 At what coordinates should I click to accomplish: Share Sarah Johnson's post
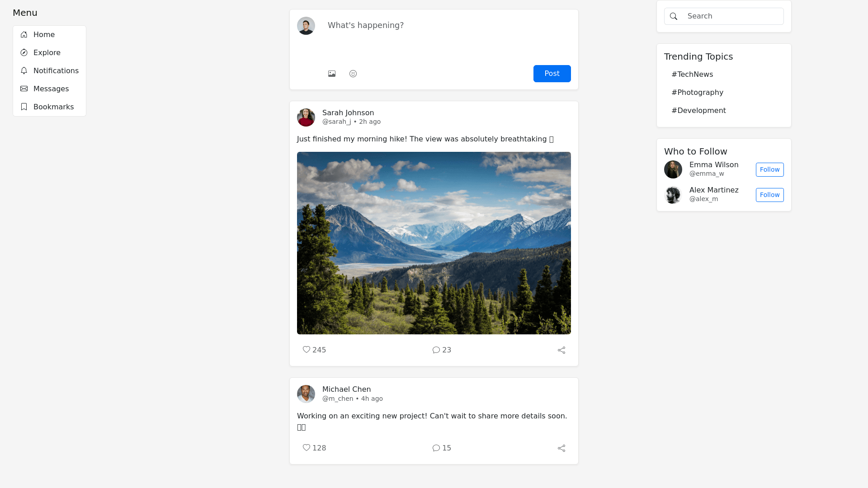(x=561, y=350)
